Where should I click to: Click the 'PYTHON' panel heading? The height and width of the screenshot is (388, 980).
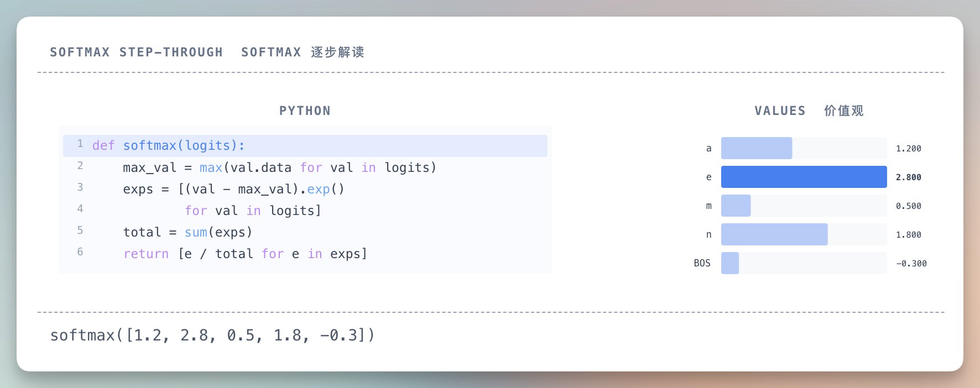(305, 111)
